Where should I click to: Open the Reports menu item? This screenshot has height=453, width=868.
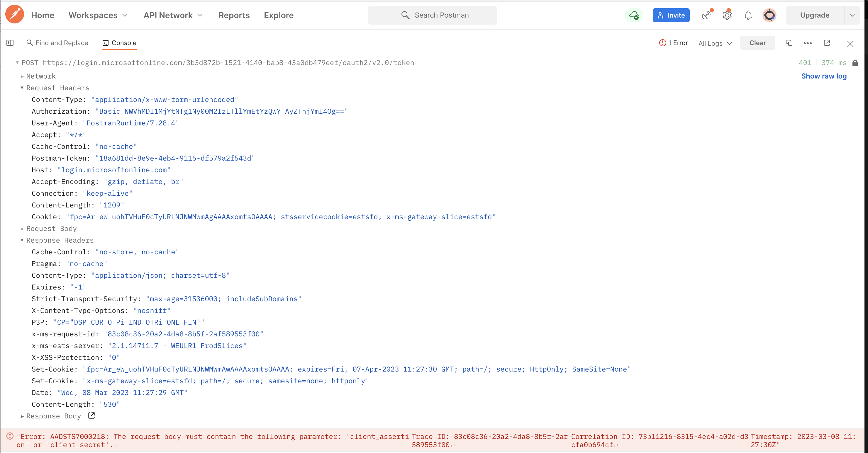234,15
